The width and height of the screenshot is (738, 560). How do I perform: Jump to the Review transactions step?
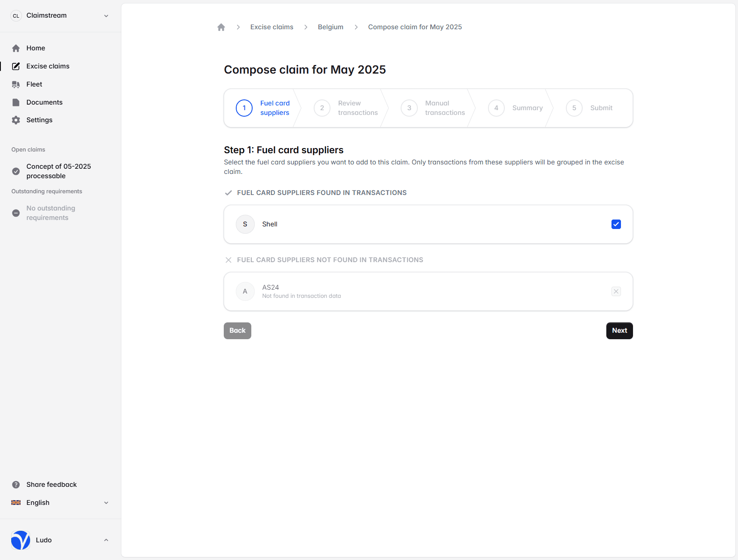click(346, 108)
